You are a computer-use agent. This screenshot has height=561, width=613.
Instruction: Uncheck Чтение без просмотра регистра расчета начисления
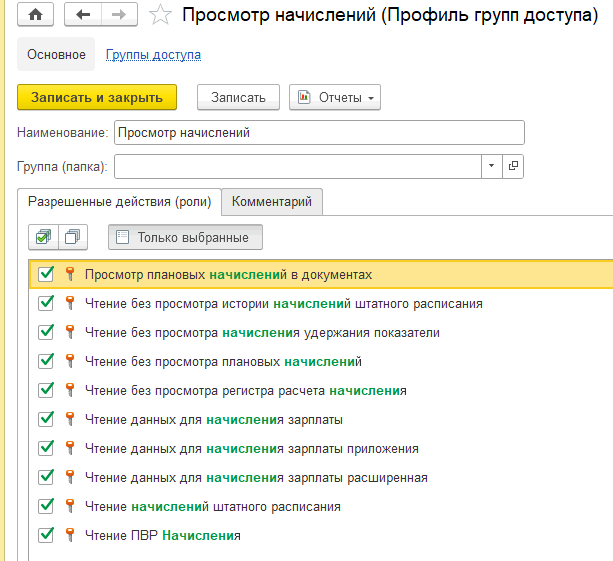(x=46, y=390)
